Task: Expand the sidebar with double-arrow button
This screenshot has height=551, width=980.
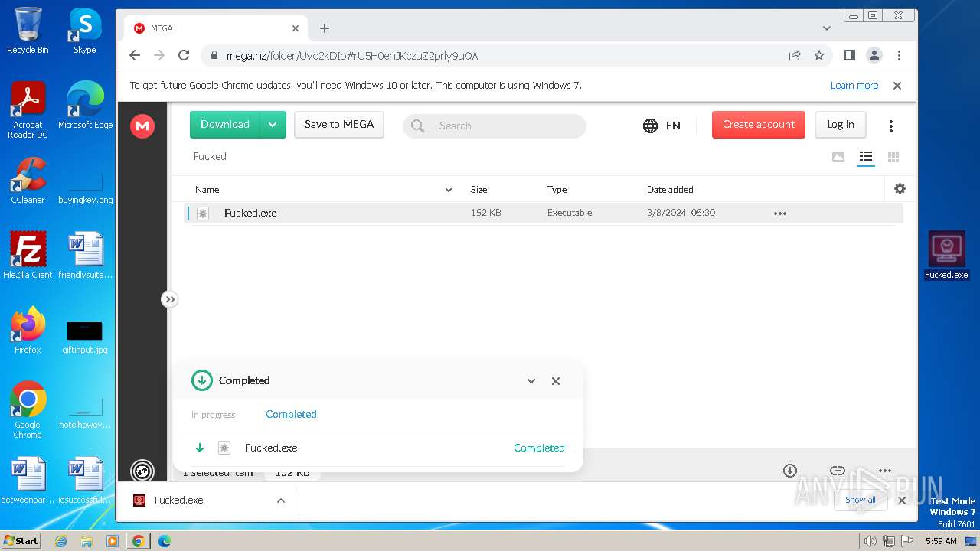Action: pyautogui.click(x=170, y=299)
